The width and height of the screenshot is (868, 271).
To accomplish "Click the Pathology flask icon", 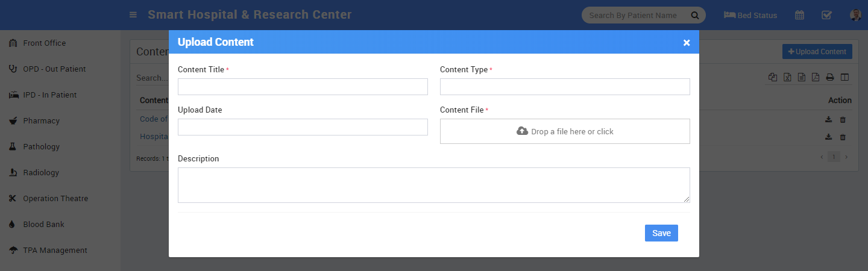I will (12, 147).
